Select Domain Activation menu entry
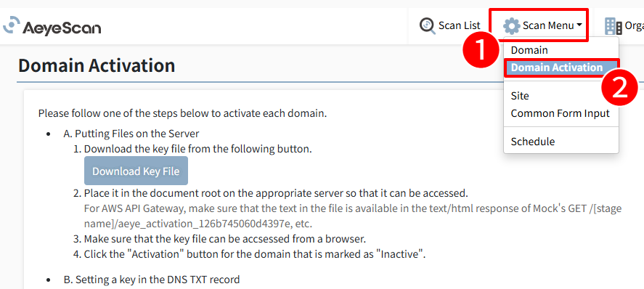The height and width of the screenshot is (289, 644). pos(561,68)
